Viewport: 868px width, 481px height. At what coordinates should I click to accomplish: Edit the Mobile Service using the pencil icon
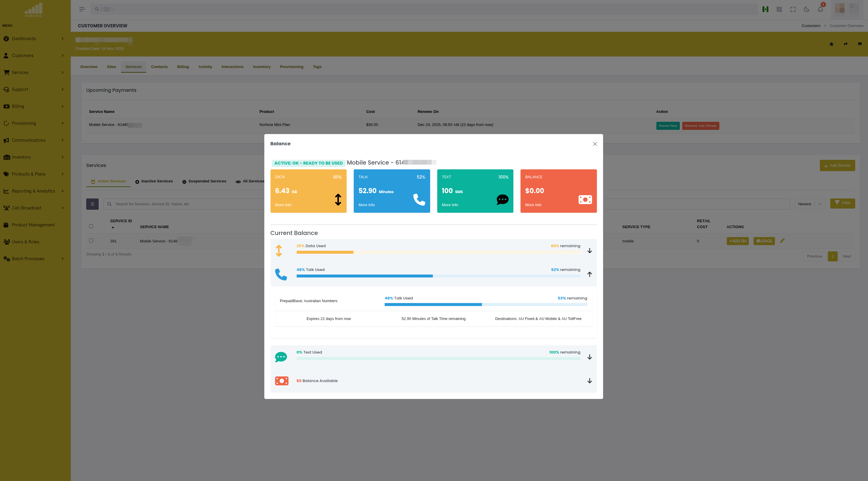tap(782, 241)
